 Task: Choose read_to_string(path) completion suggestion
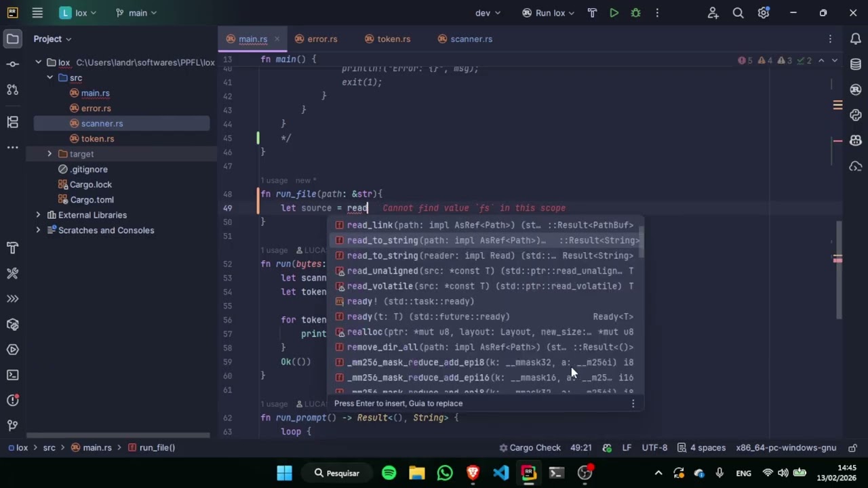pos(485,241)
